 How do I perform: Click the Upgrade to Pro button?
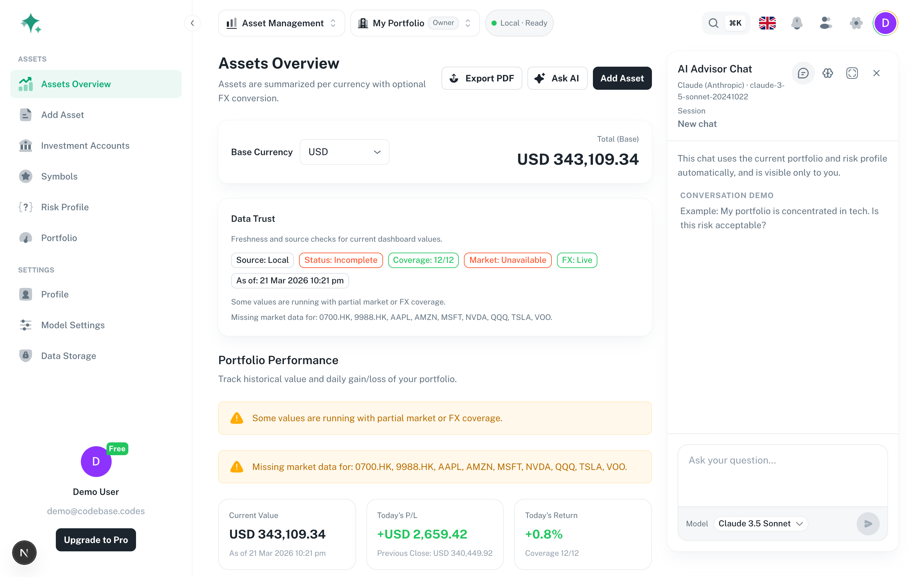pos(96,539)
